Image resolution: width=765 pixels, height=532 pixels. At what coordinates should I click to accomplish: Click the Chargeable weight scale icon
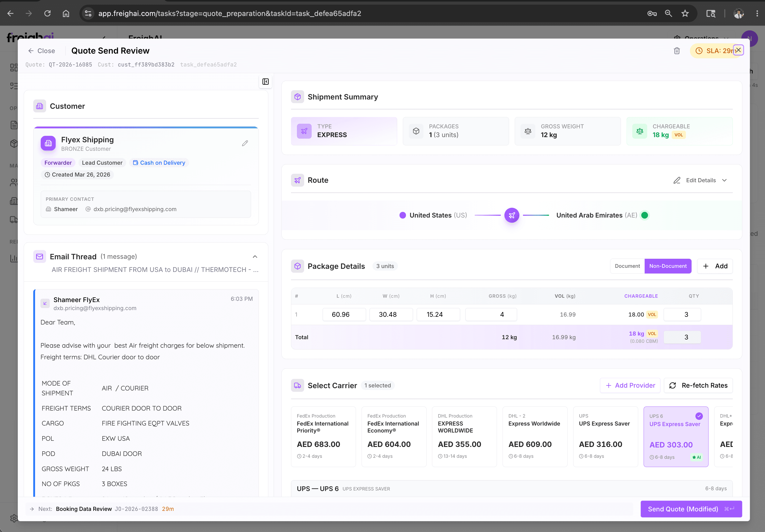[639, 131]
